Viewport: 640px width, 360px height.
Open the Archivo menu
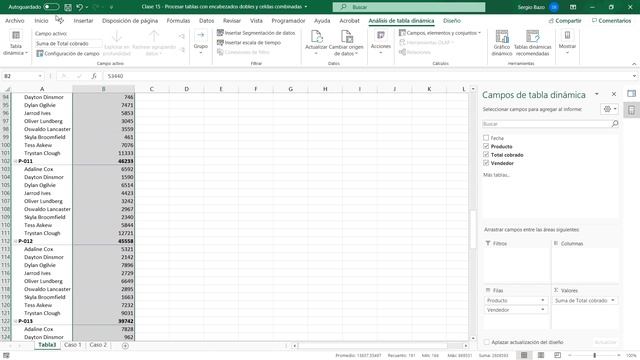[15, 20]
